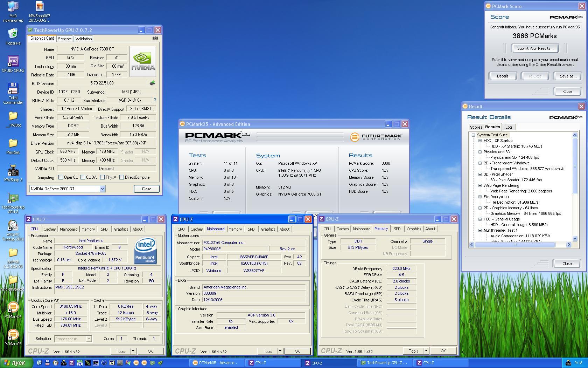Click the horizontal scrollbar thumb in Result Details
588x368 pixels.
(x=515, y=245)
